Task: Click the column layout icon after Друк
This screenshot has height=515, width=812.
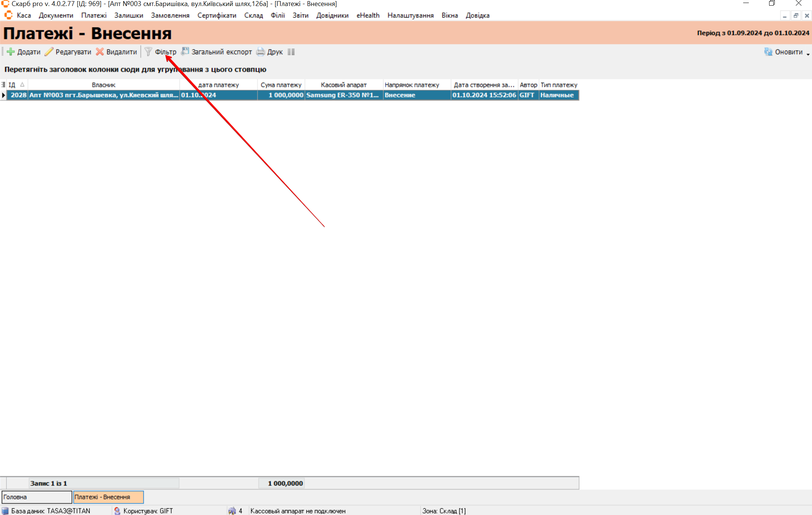Action: click(x=291, y=52)
